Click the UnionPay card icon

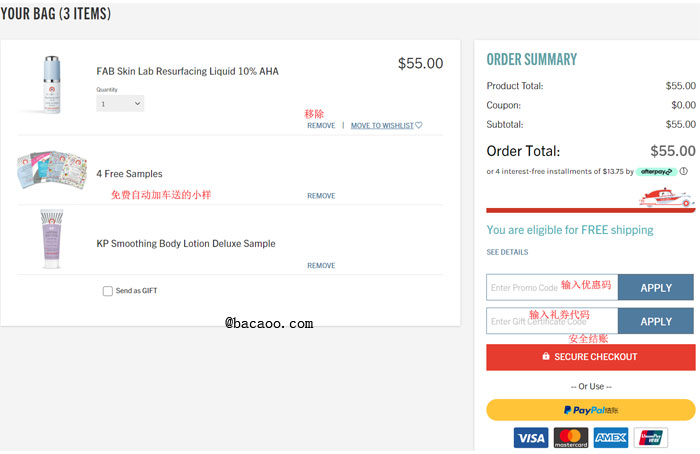click(651, 437)
